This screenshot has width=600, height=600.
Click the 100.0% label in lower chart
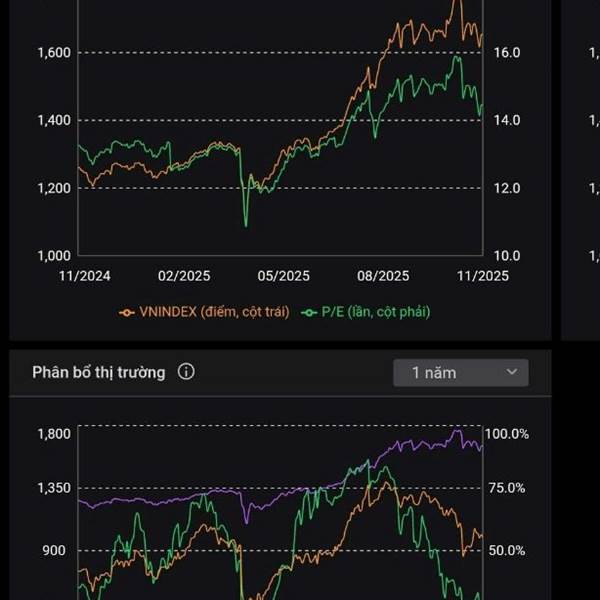click(x=507, y=434)
